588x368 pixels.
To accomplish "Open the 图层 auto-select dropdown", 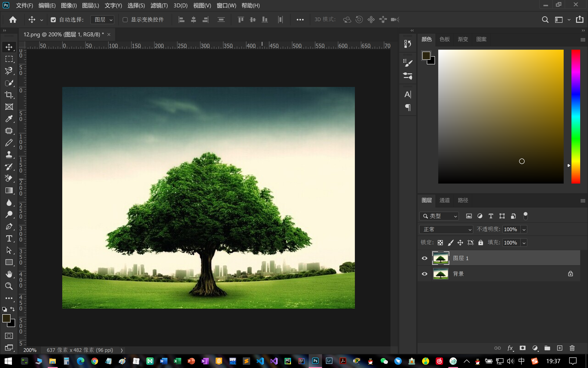I will (x=102, y=20).
